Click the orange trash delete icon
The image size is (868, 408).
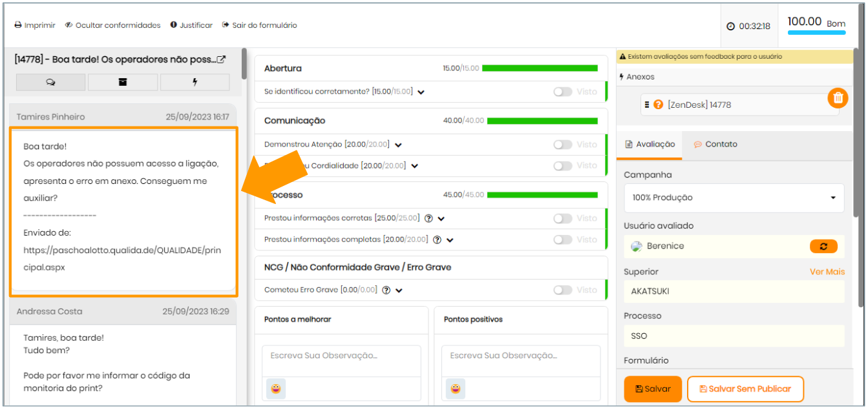[838, 98]
